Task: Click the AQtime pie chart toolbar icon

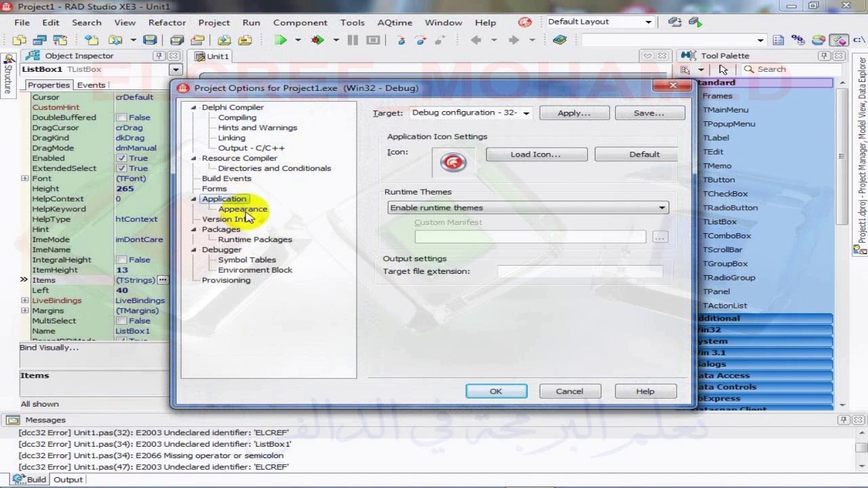Action: [818, 40]
